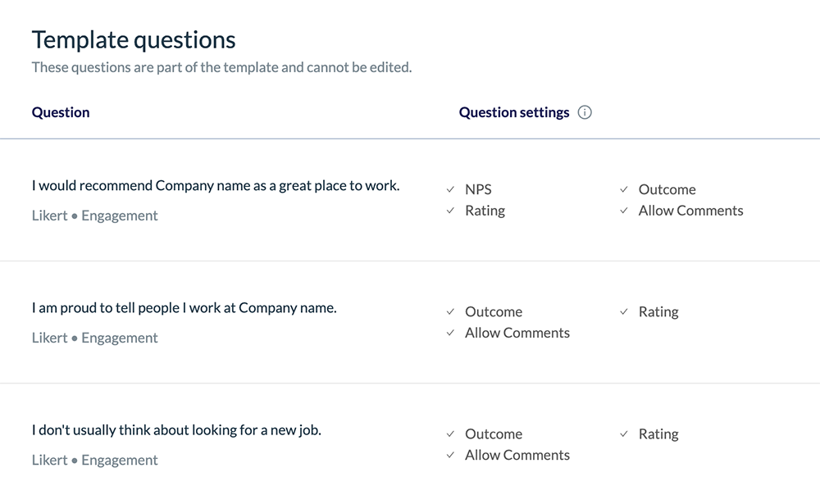Toggle Outcome for the new job question
Image resolution: width=820 pixels, height=504 pixels.
point(450,434)
